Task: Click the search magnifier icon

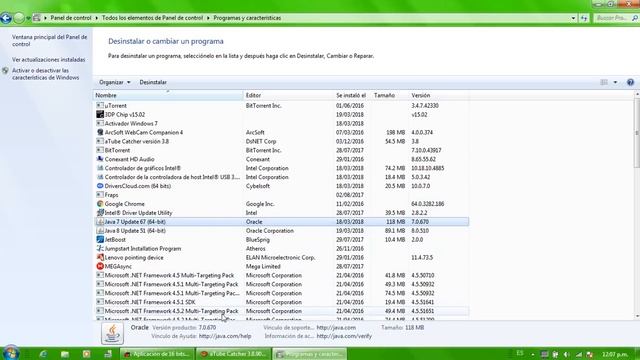Action: tap(635, 18)
